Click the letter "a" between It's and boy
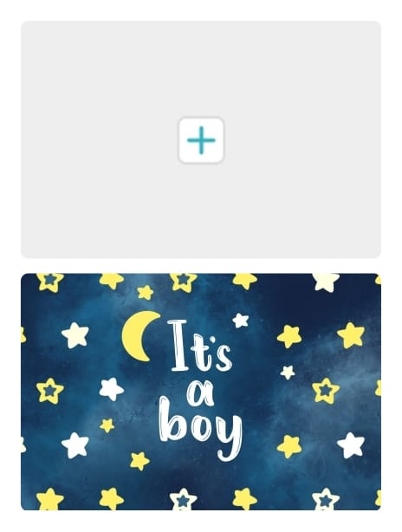 click(200, 393)
